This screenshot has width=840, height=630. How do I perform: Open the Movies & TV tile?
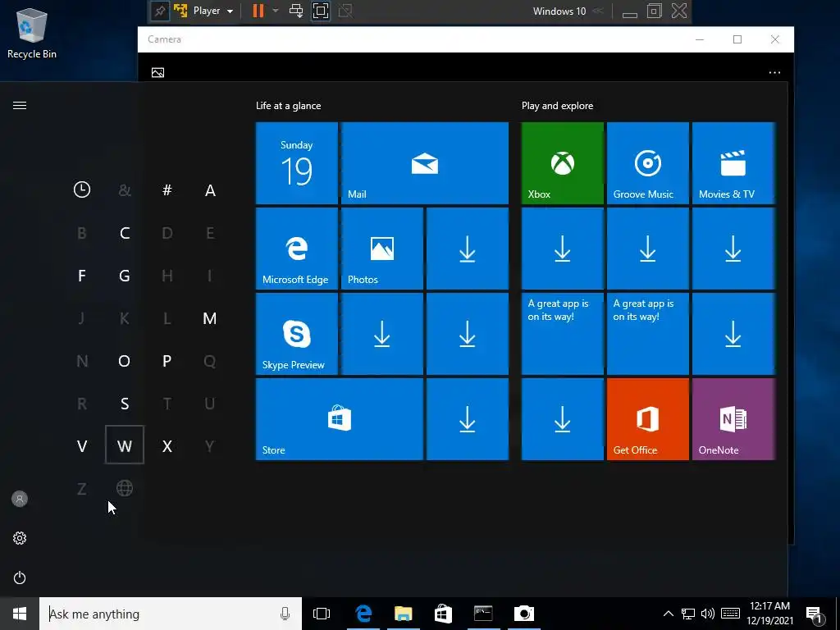click(x=733, y=163)
